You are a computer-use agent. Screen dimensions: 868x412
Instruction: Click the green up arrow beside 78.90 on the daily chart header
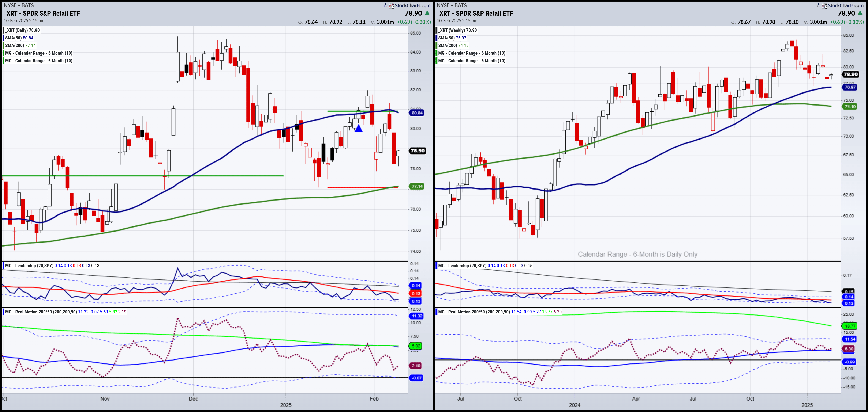pyautogui.click(x=427, y=13)
